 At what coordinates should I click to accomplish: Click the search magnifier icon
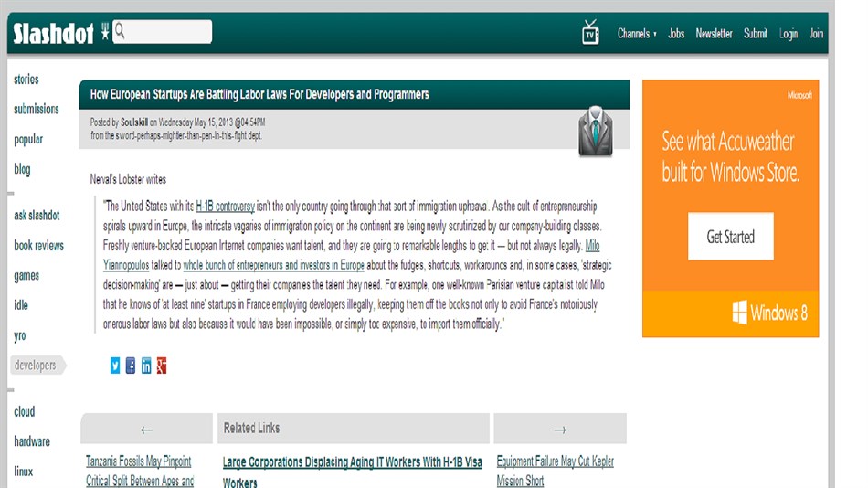[x=119, y=32]
